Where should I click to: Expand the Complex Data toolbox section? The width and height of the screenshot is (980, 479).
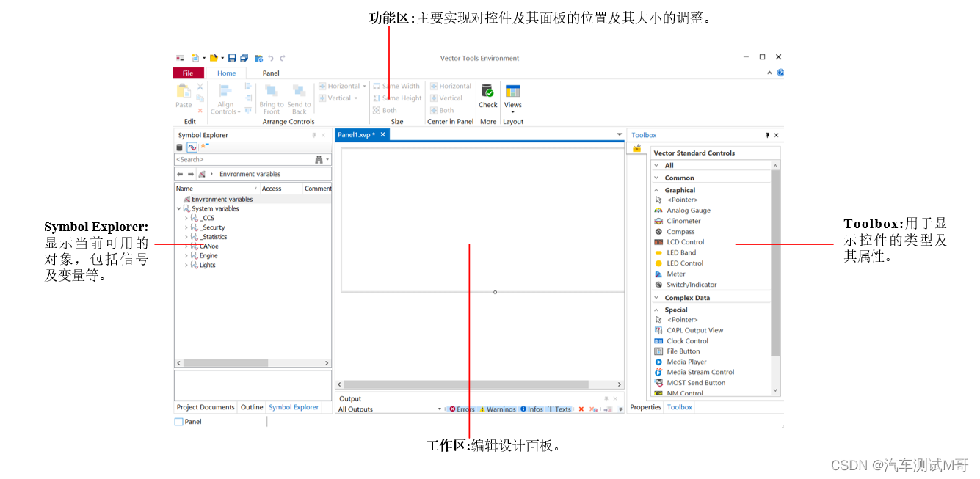click(656, 298)
